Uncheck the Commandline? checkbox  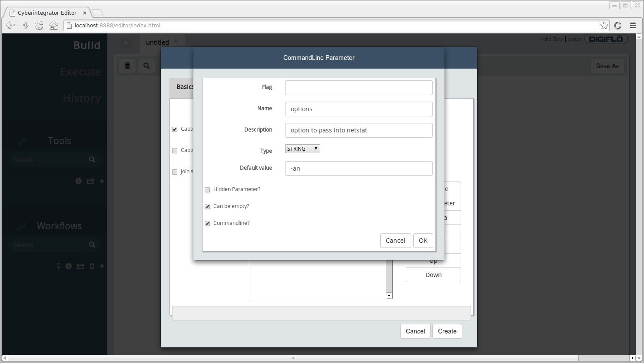pos(207,224)
